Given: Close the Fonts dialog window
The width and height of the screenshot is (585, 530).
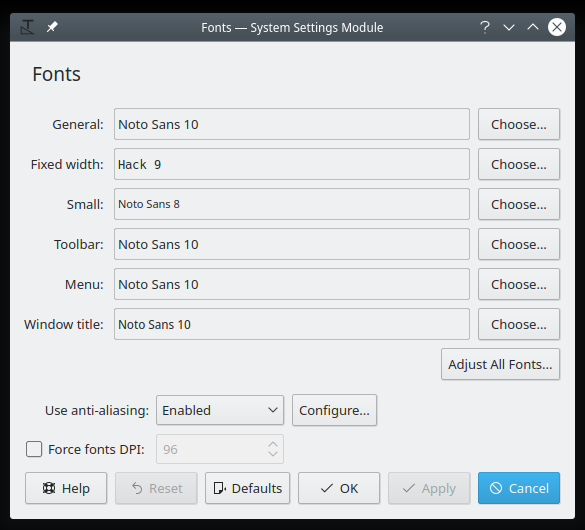Looking at the screenshot, I should point(557,27).
